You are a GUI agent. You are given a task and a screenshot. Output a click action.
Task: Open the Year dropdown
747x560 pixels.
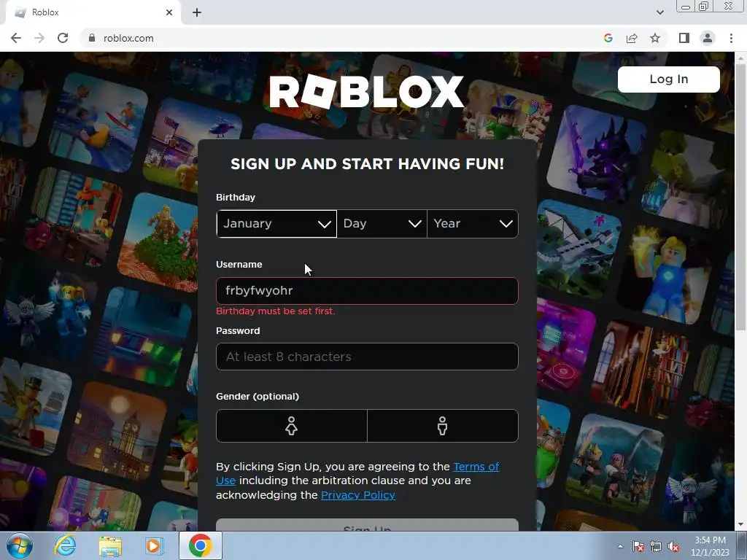pos(473,224)
